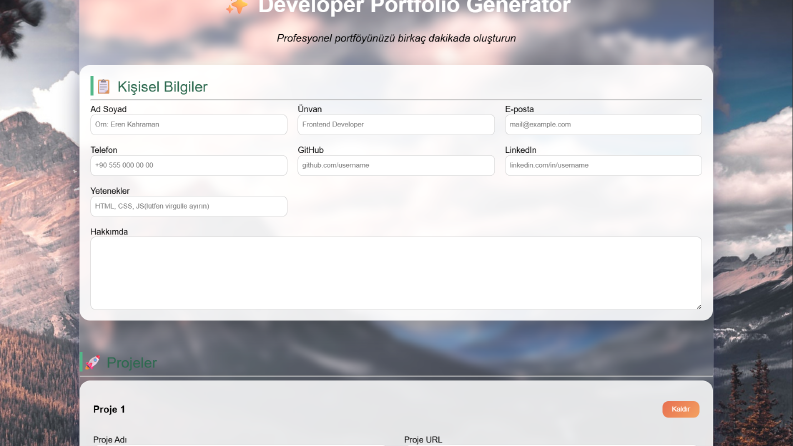Click the LinkedIn profile field
The image size is (793, 446).
tap(603, 165)
